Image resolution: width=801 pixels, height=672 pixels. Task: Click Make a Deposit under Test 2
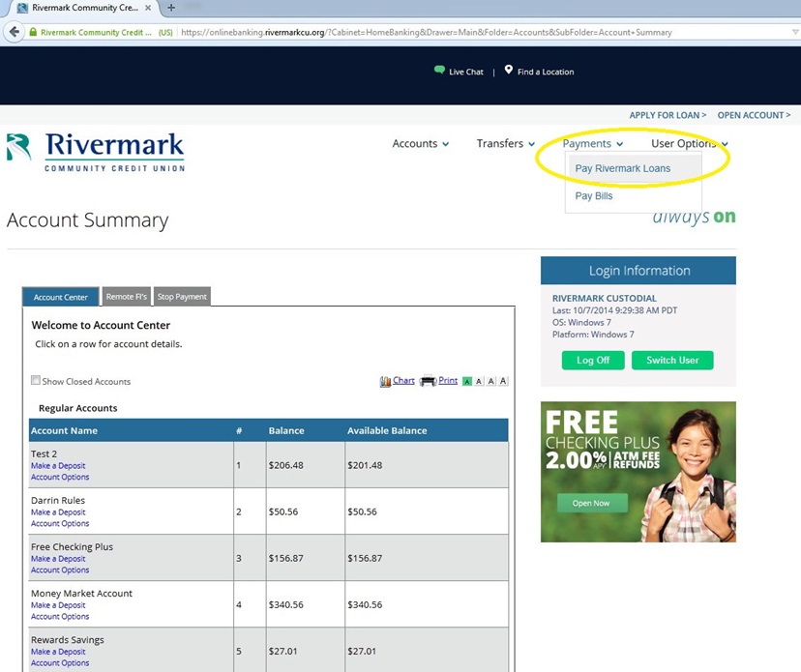tap(58, 466)
